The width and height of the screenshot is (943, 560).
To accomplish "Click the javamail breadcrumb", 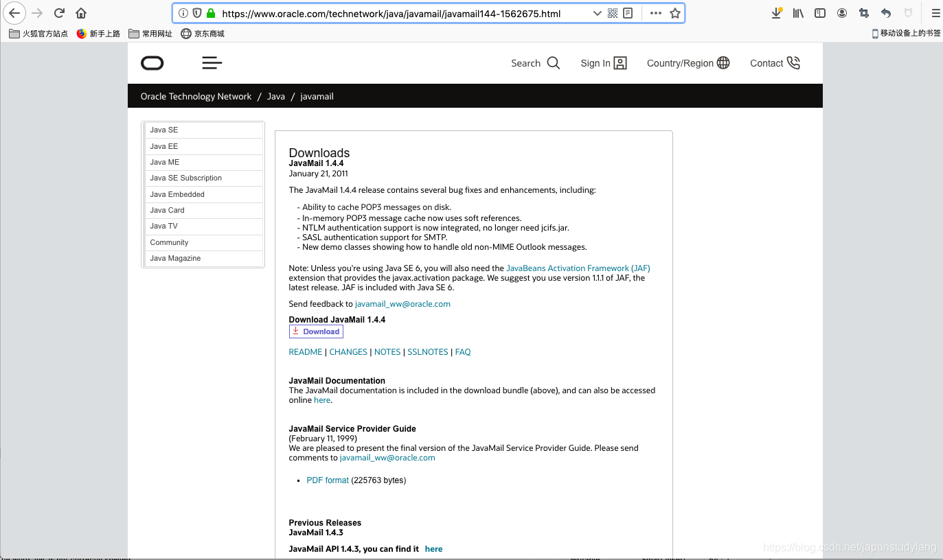I will pos(317,96).
